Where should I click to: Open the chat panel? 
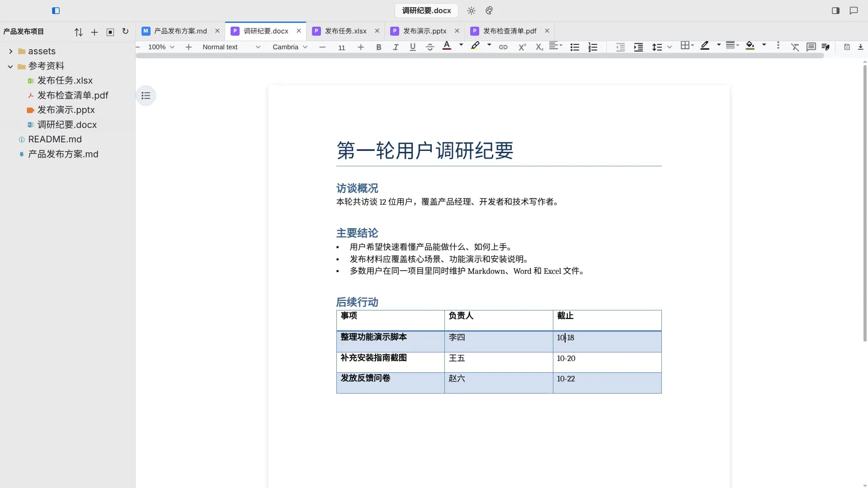pyautogui.click(x=854, y=10)
